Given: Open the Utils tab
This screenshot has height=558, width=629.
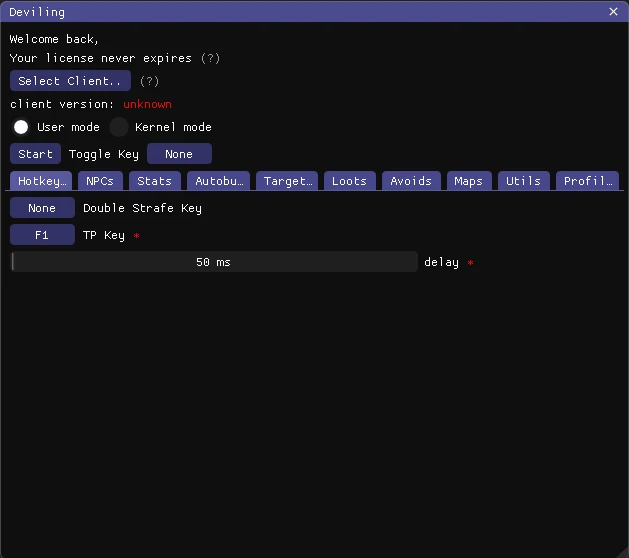Looking at the screenshot, I should pyautogui.click(x=523, y=181).
